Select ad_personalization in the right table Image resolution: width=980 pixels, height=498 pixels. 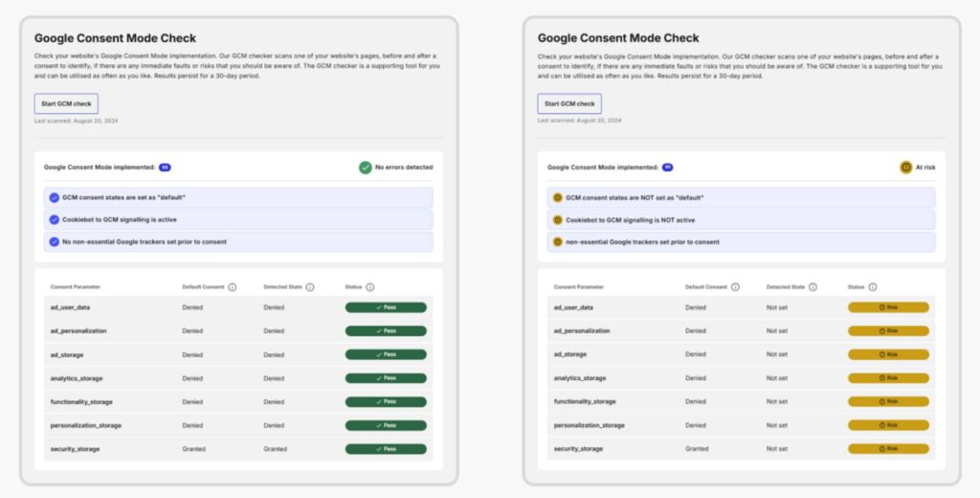(x=582, y=331)
